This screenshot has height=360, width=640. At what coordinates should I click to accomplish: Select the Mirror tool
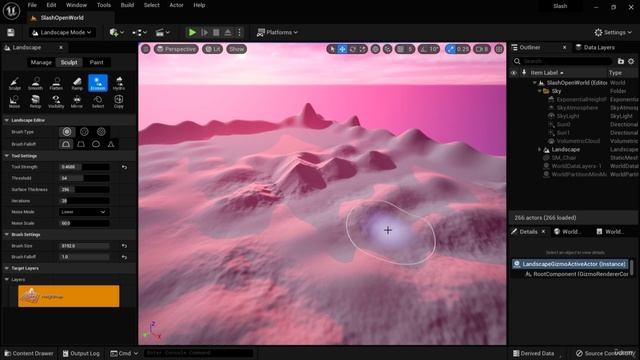pos(77,101)
